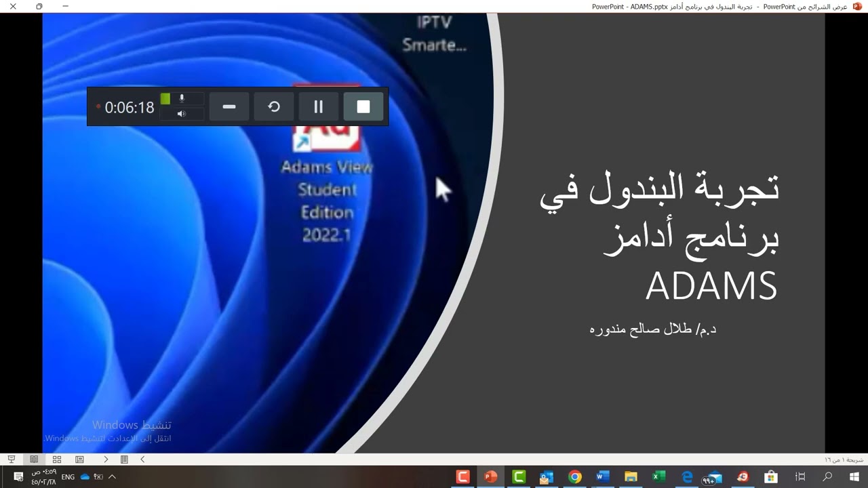Pause the screen recording
The image size is (868, 488).
pyautogui.click(x=318, y=107)
